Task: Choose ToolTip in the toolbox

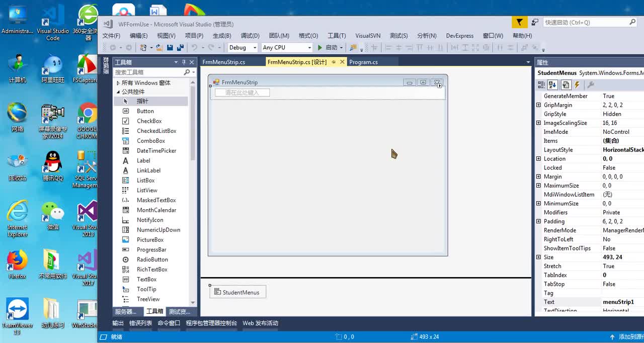Action: [x=146, y=289]
